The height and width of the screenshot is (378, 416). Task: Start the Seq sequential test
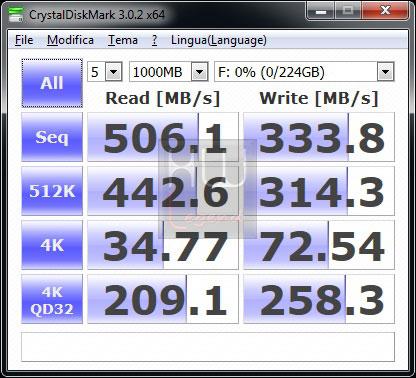52,137
